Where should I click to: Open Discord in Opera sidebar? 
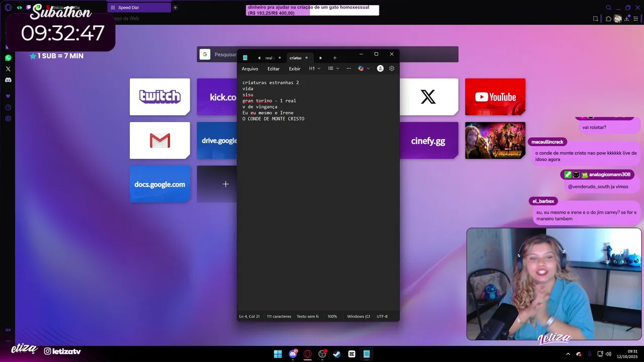tap(8, 80)
